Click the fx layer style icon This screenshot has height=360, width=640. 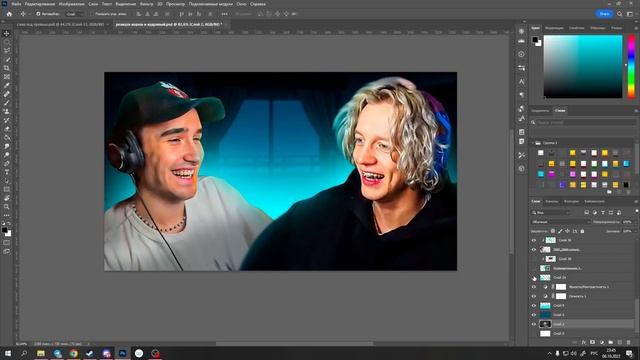(583, 342)
